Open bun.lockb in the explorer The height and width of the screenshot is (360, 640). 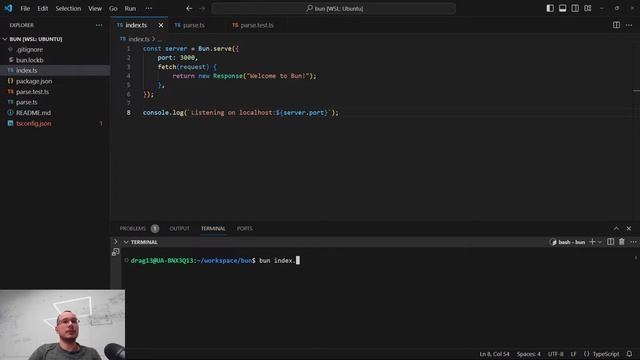click(x=29, y=60)
